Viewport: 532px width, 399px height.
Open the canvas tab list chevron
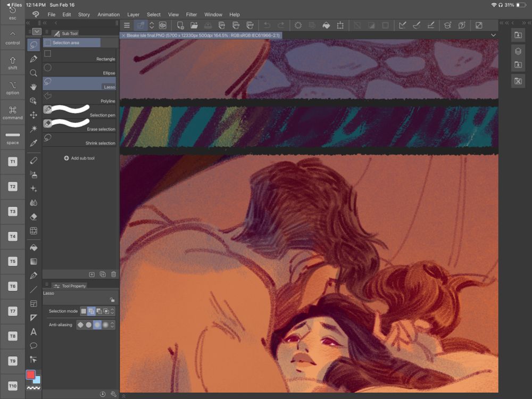(x=493, y=35)
